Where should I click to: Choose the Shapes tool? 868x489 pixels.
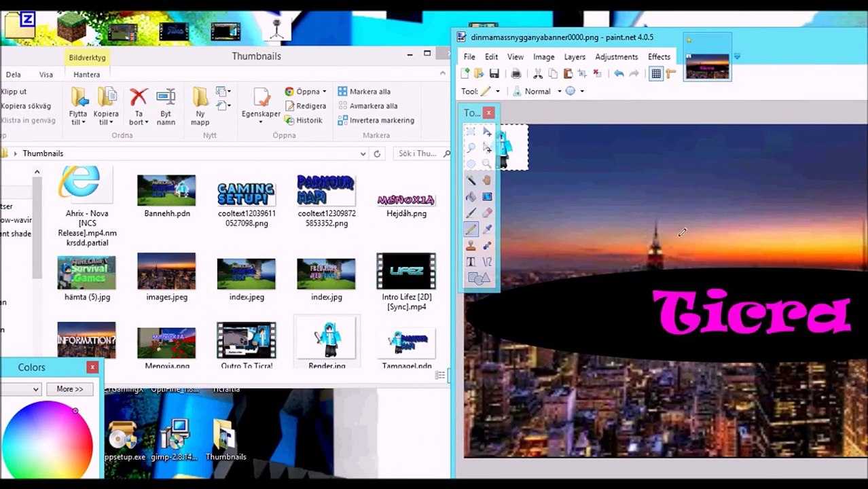tap(478, 278)
